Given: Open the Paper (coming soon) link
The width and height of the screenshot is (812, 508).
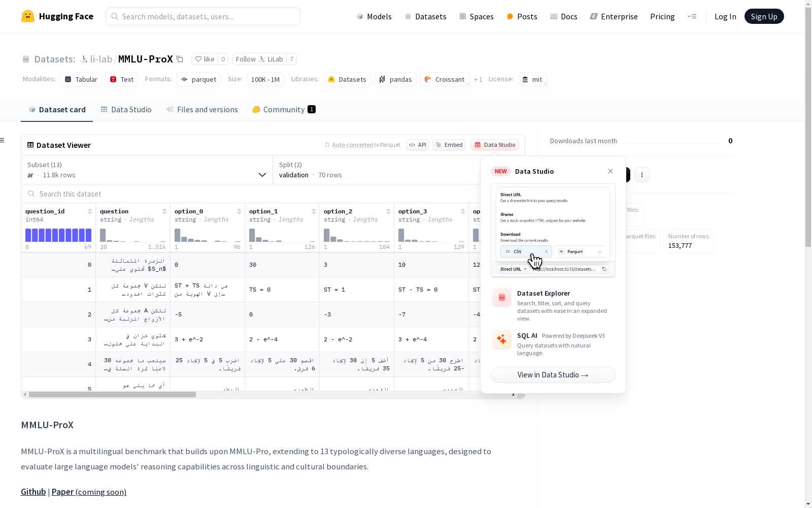Looking at the screenshot, I should coord(89,492).
